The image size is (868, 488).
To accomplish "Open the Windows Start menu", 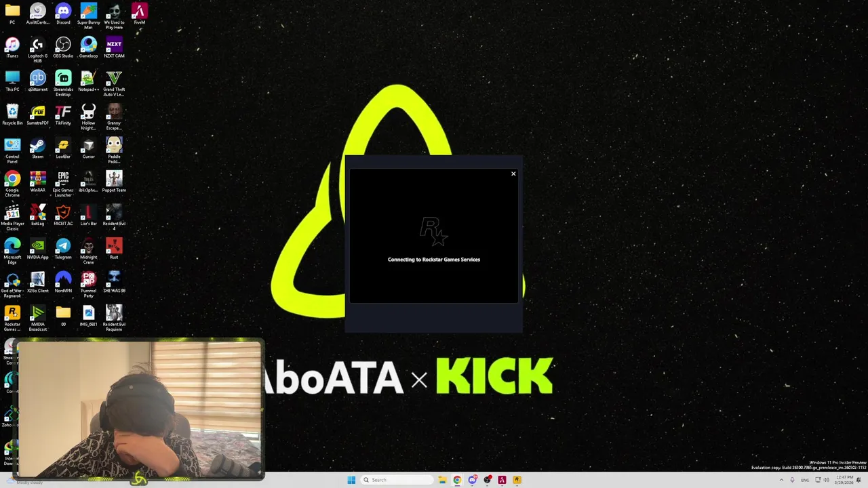I will pos(351,480).
